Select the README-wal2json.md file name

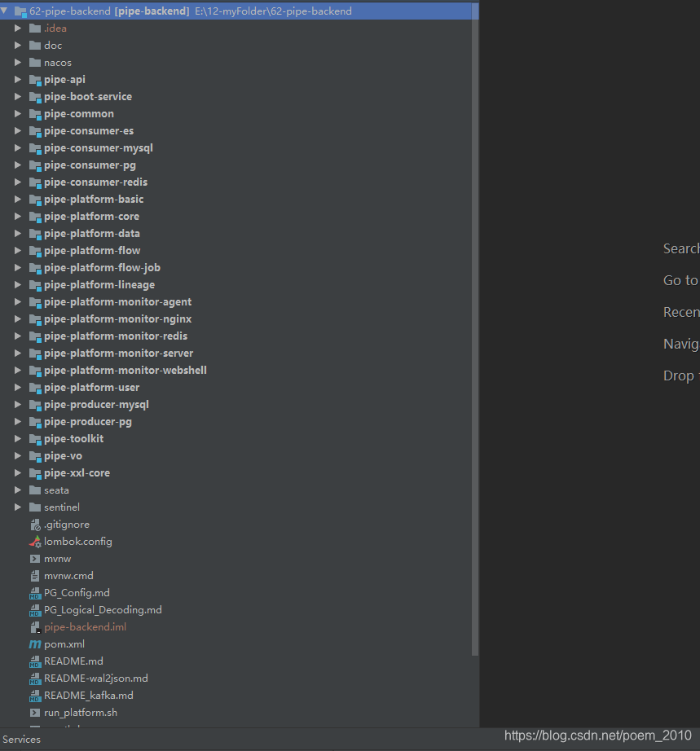point(96,679)
